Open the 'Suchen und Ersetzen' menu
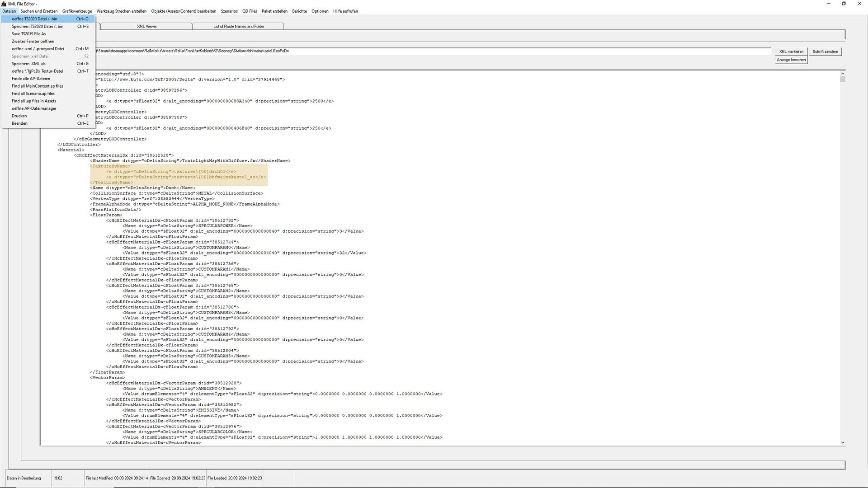Viewport: 868px width, 488px height. pos(39,11)
